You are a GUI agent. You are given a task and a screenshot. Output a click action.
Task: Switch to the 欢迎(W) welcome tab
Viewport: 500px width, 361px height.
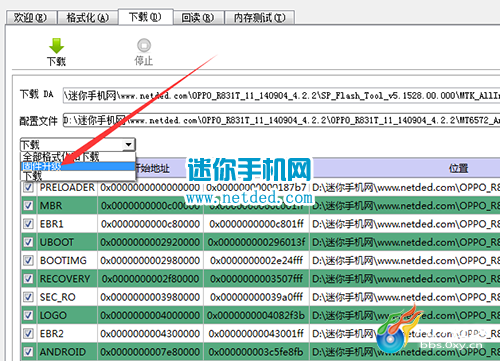pyautogui.click(x=30, y=18)
